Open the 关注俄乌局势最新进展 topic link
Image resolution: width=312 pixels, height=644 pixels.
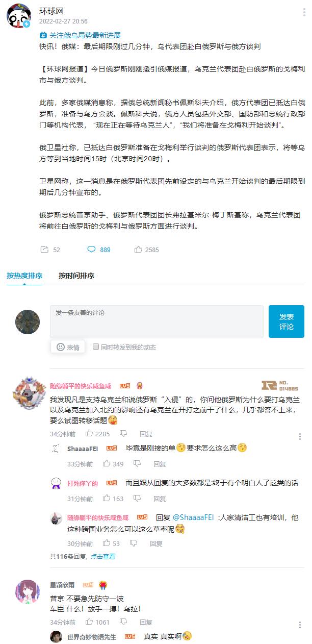coord(81,35)
